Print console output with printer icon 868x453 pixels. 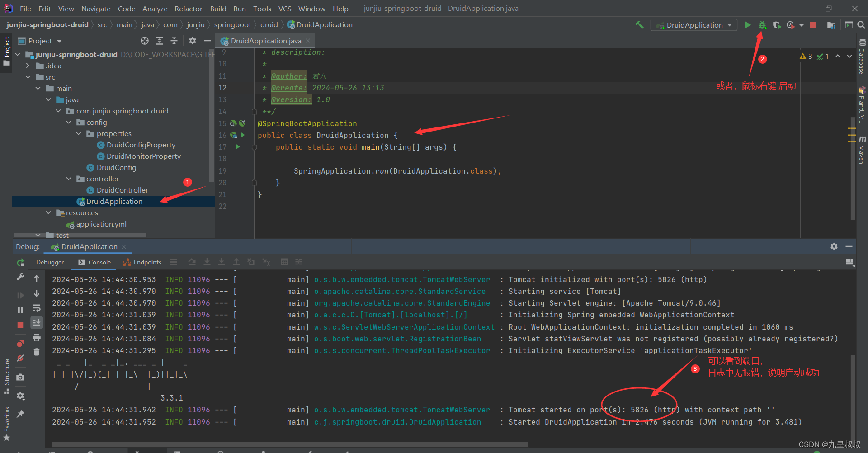pyautogui.click(x=37, y=337)
